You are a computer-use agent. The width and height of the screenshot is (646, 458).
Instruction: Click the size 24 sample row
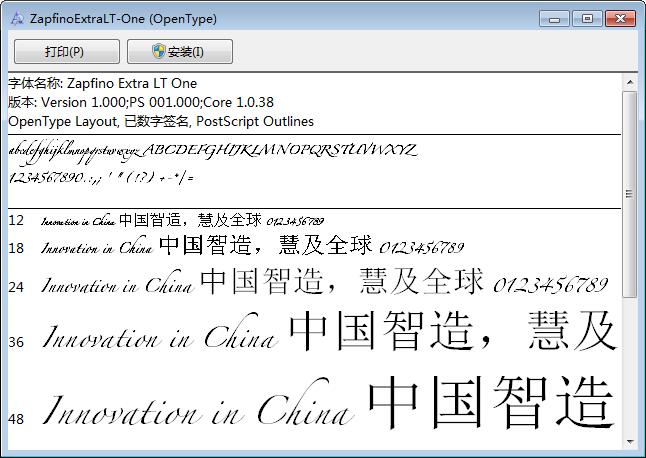coord(308,282)
